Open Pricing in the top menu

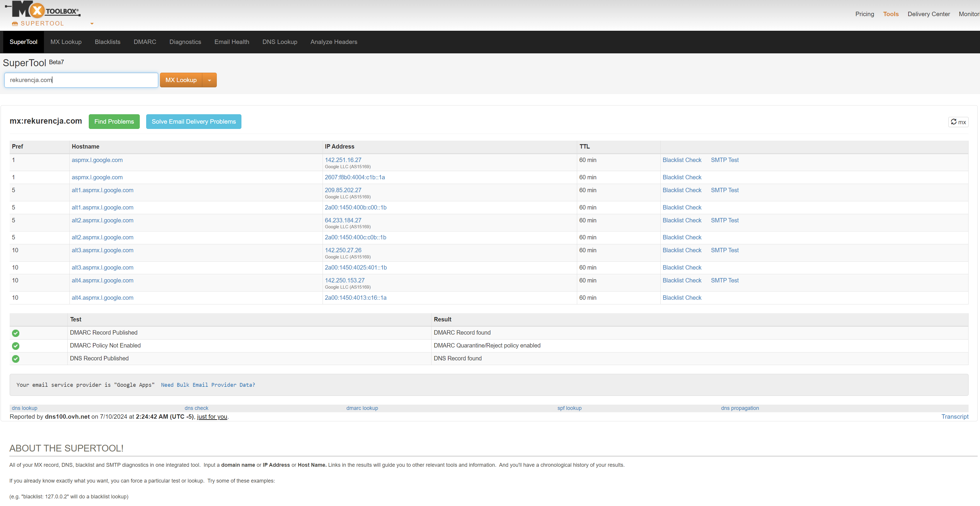point(864,14)
